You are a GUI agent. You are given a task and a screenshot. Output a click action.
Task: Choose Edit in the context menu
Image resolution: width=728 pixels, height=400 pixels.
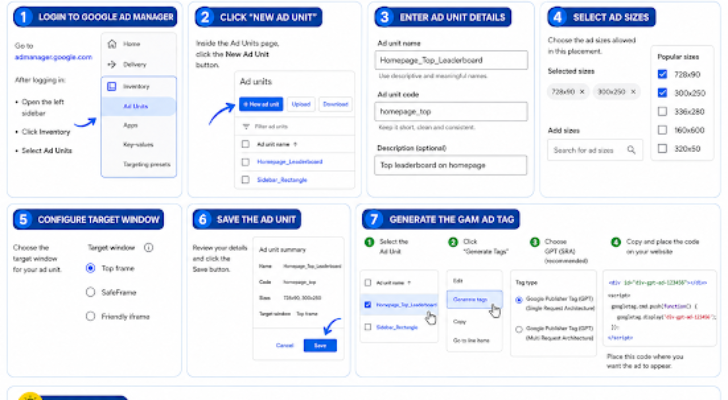(x=458, y=281)
